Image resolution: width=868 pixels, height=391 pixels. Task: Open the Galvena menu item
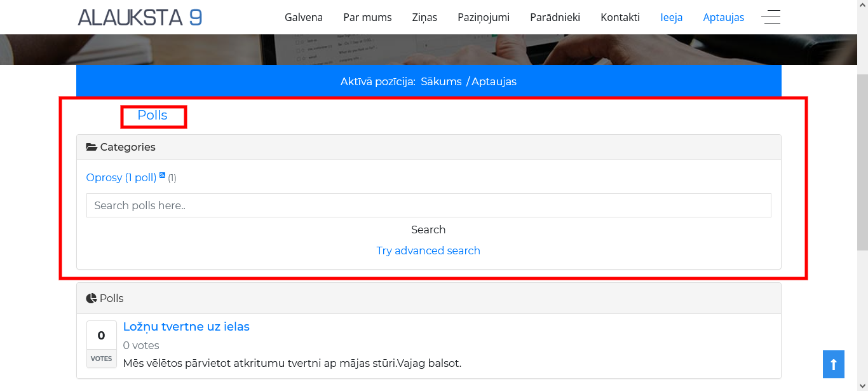(x=304, y=17)
